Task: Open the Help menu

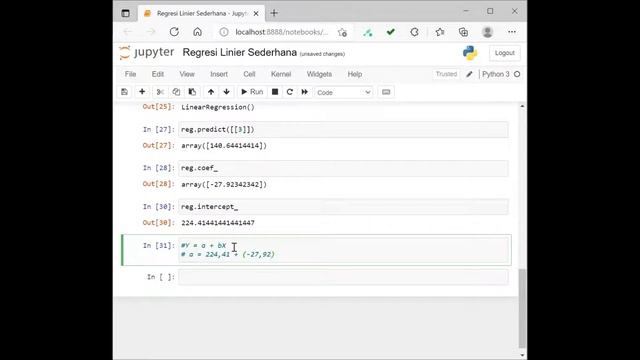Action: (x=355, y=74)
